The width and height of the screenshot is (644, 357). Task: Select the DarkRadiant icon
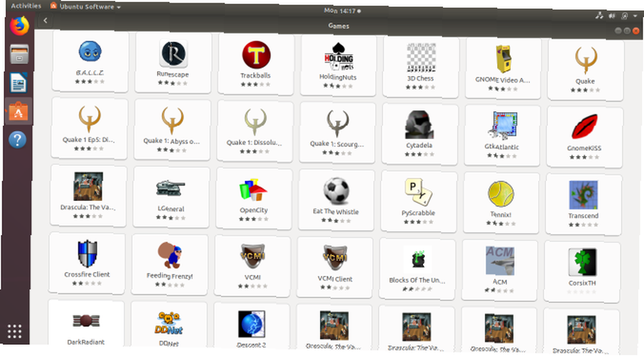tap(86, 320)
